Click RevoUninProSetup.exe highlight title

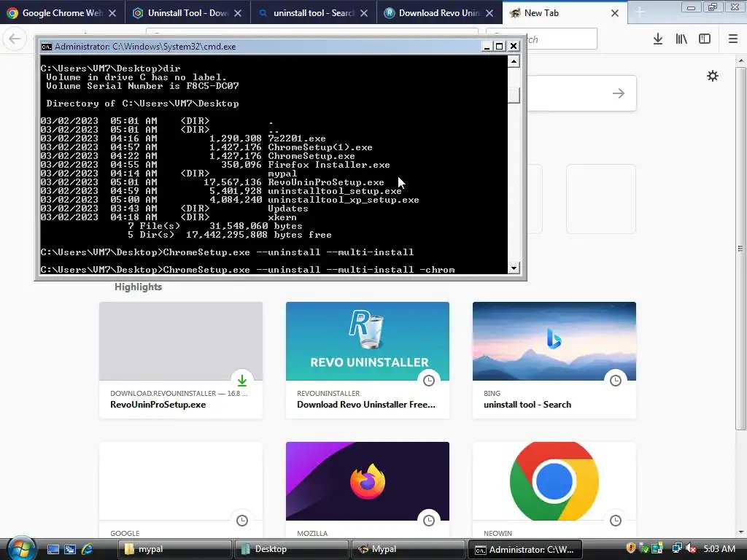coord(158,405)
